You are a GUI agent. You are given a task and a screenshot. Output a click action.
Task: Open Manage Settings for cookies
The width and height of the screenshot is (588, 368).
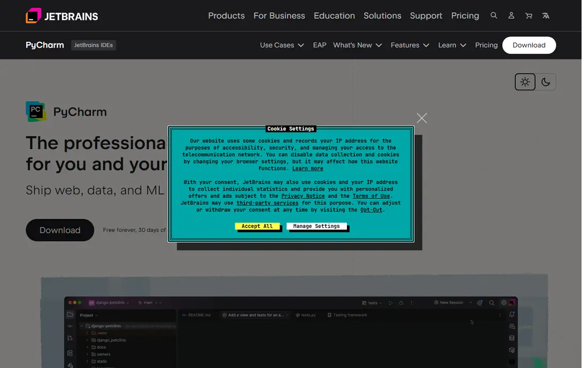click(x=316, y=226)
